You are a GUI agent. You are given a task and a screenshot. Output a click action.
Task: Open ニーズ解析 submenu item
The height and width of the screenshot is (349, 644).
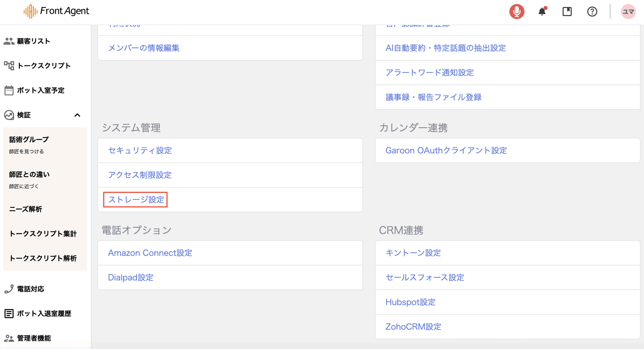click(x=26, y=209)
